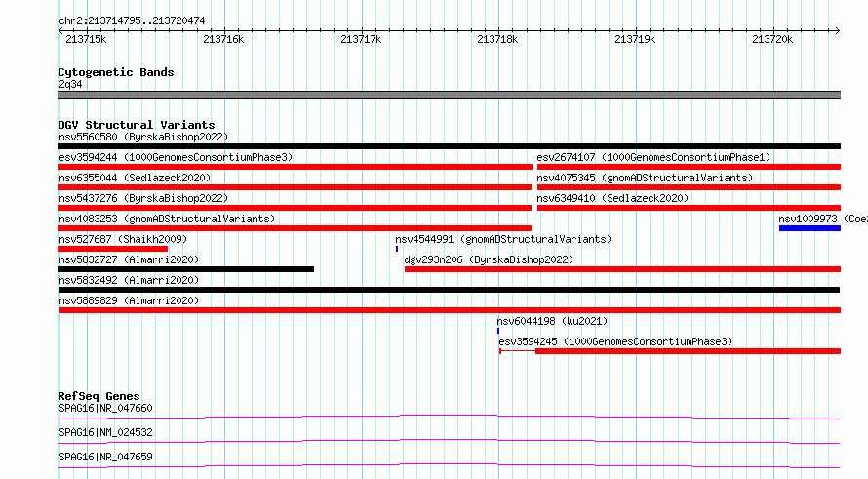The image size is (868, 479).
Task: Select the nsv4544991 (gnomADStructuralVariants) label
Action: pyautogui.click(x=503, y=239)
